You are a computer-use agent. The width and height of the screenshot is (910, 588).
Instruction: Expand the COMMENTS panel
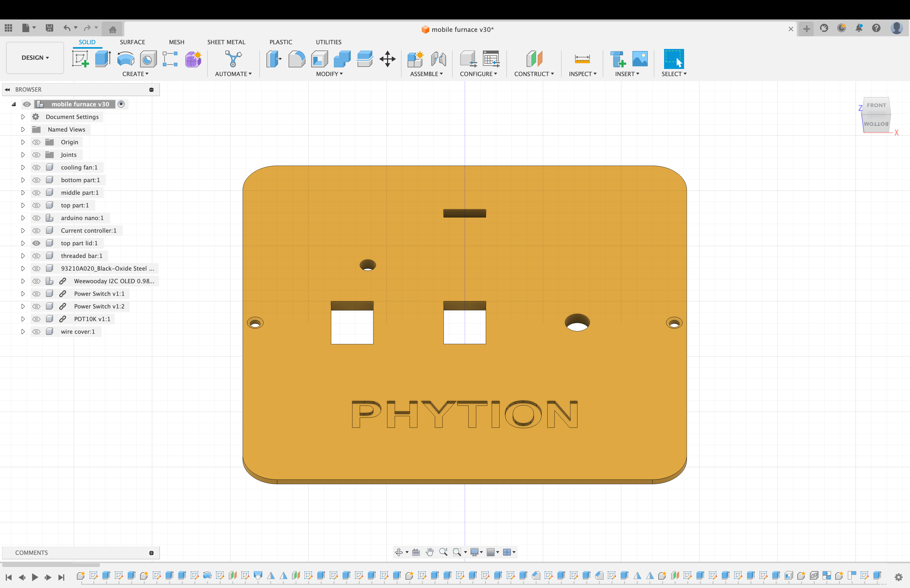[151, 552]
